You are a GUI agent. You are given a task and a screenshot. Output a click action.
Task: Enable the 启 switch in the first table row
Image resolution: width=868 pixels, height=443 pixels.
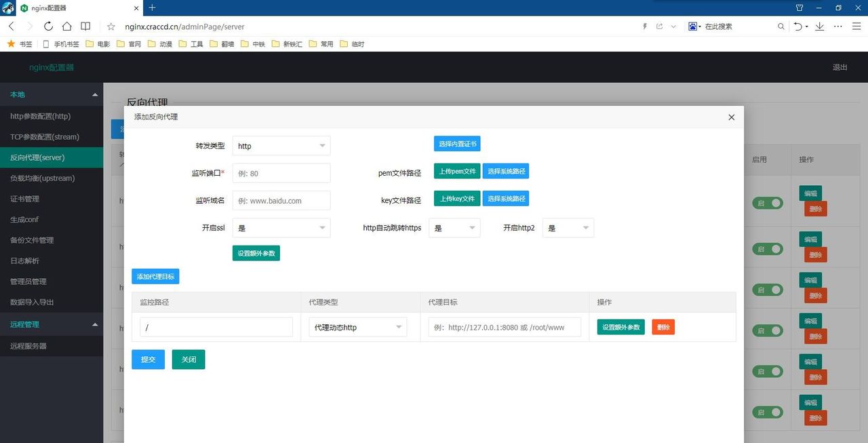point(767,203)
